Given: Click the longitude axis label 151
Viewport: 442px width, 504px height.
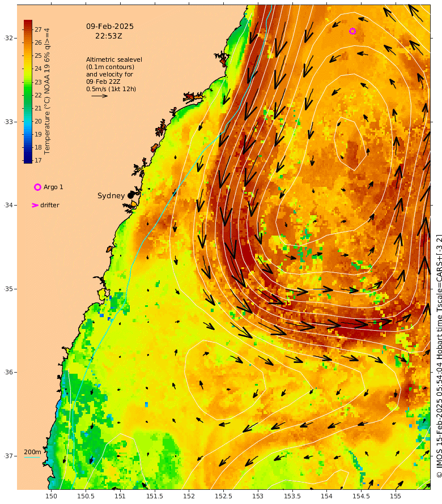Looking at the screenshot, I should 120,496.
